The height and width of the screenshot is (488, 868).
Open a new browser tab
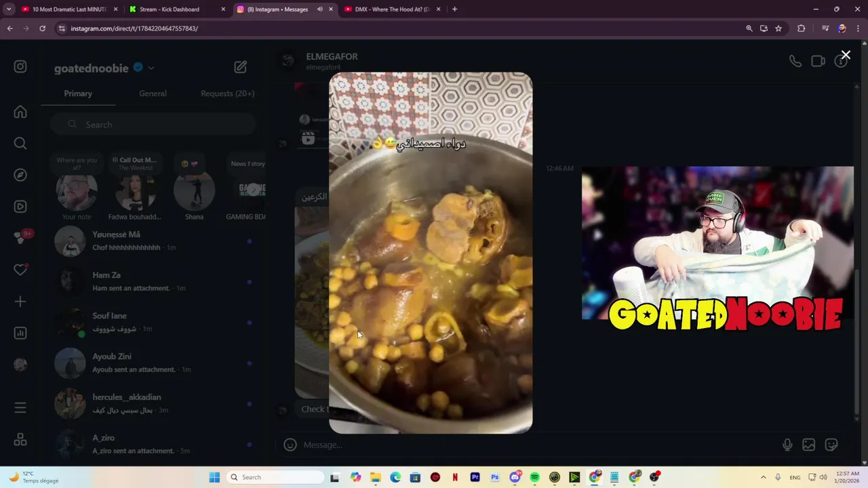point(454,9)
